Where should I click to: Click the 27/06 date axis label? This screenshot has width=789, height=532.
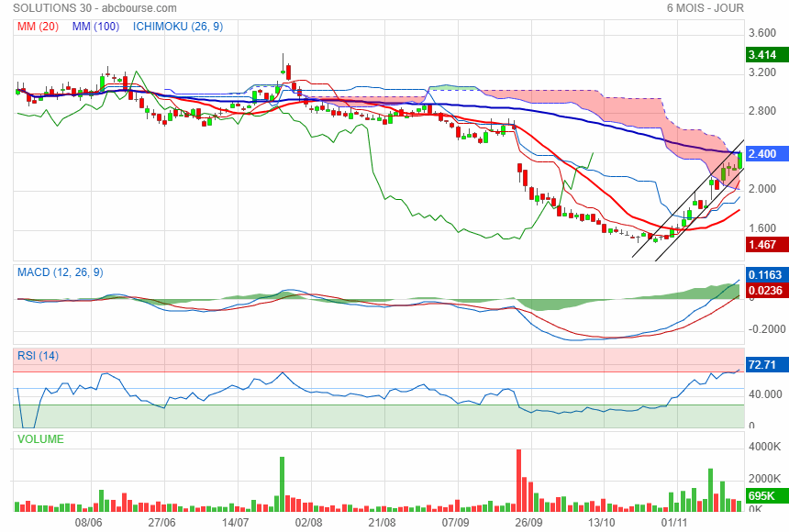coord(162,523)
